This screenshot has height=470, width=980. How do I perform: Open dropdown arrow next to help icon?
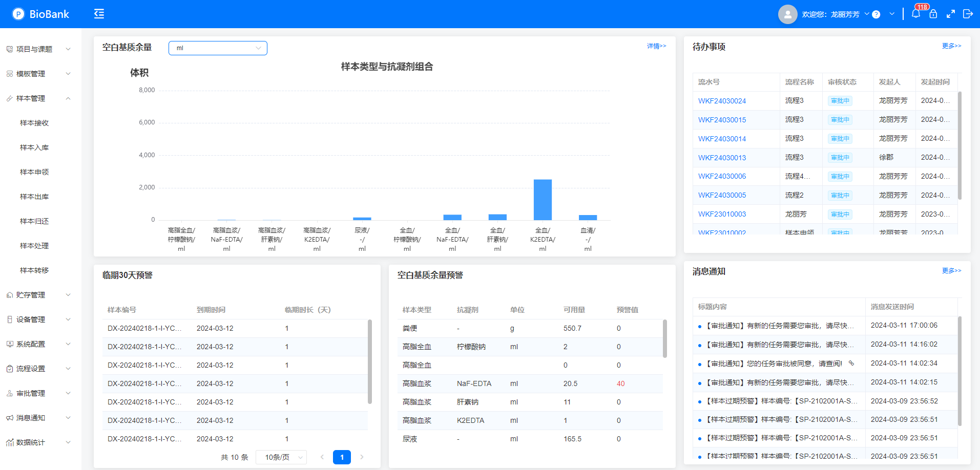[x=892, y=14]
